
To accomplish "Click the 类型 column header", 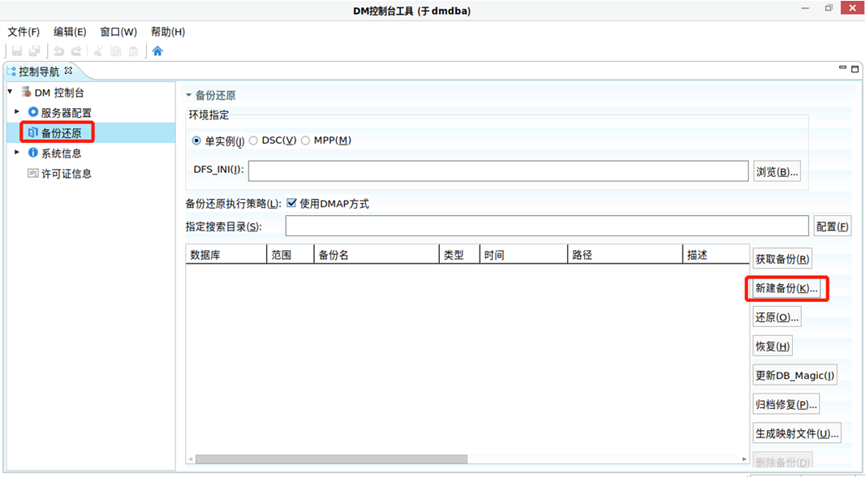I will (x=460, y=255).
